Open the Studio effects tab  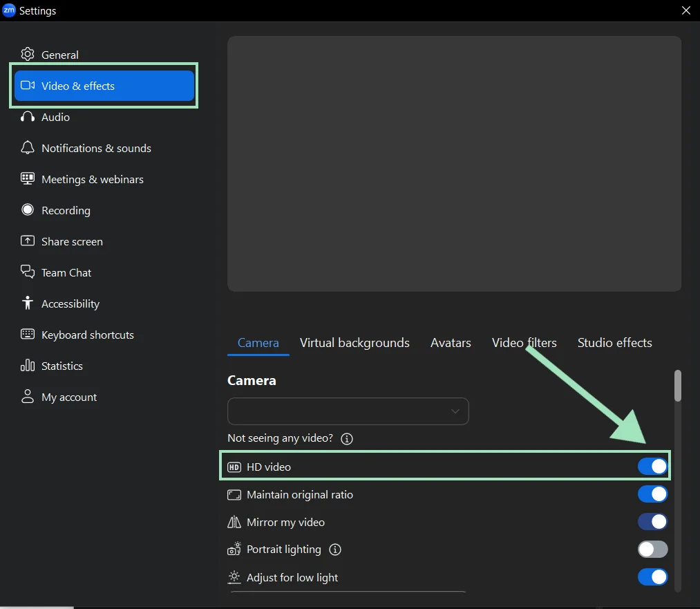tap(614, 343)
